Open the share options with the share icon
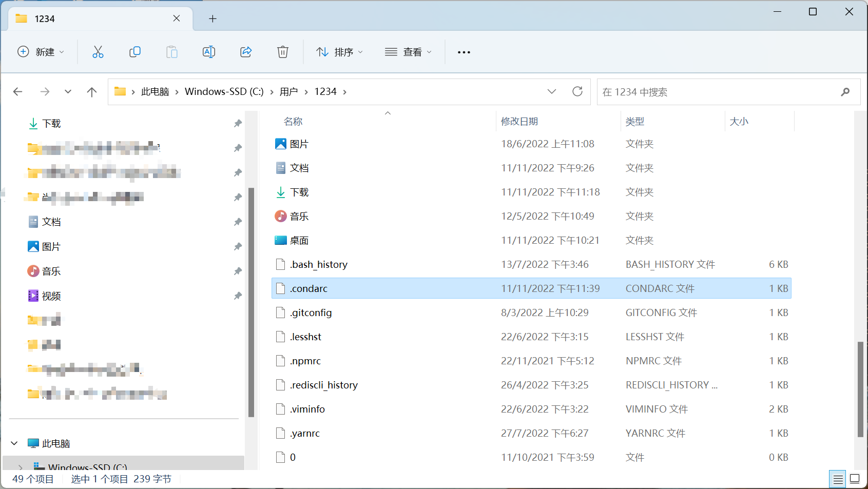This screenshot has width=868, height=489. pos(246,51)
